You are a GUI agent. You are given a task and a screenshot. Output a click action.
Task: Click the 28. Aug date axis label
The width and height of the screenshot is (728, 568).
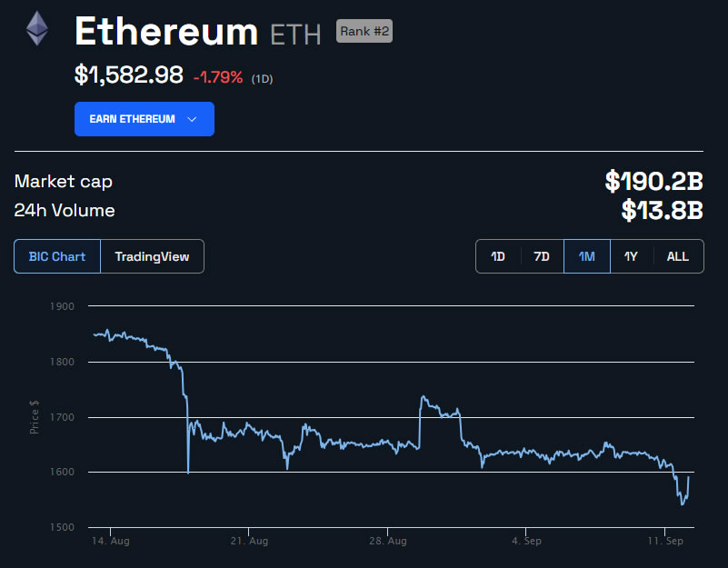click(x=388, y=541)
